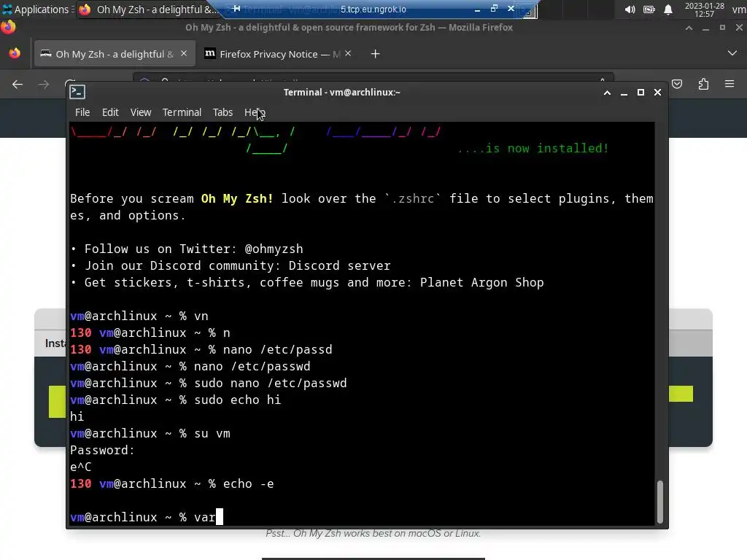This screenshot has height=560, width=747.
Task: Click the Firefox View icon
Action: click(x=15, y=53)
